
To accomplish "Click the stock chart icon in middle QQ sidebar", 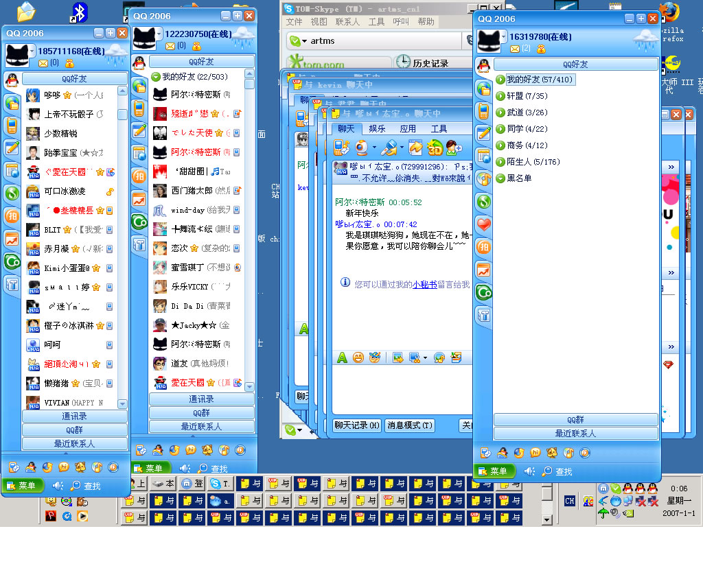I will [x=139, y=200].
